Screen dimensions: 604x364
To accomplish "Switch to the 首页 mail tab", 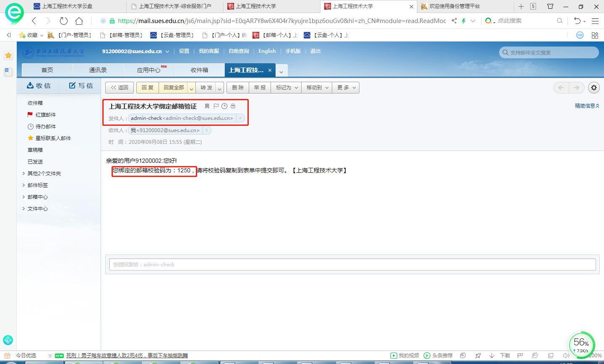I will (47, 70).
